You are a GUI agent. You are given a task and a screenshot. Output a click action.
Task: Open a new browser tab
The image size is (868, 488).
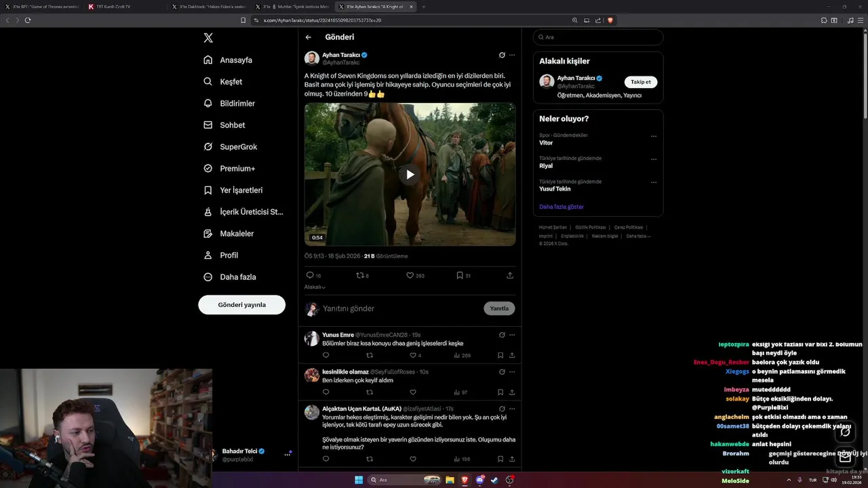[x=424, y=7]
